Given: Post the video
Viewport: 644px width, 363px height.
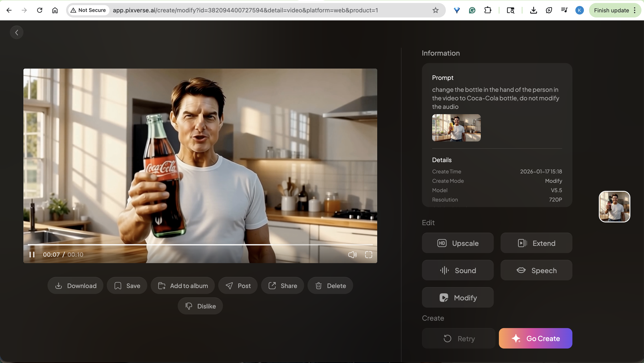Looking at the screenshot, I should pos(238,285).
